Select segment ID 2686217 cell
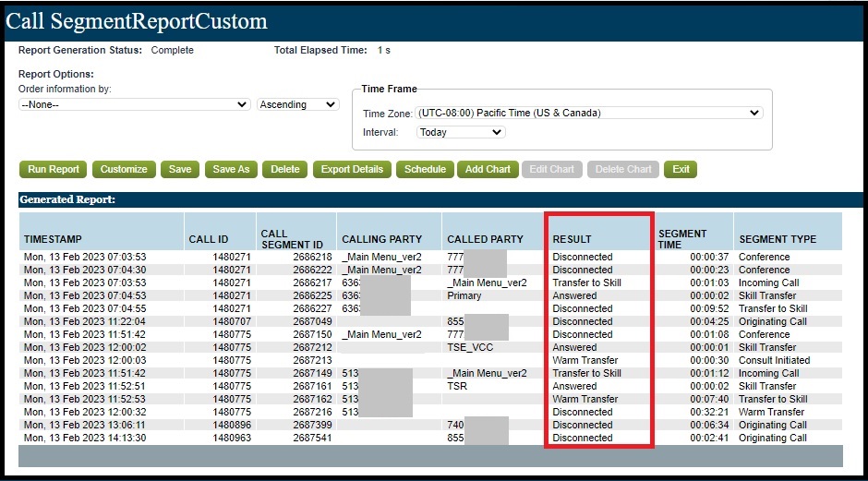Screen dimensions: 868x481 (x=312, y=283)
